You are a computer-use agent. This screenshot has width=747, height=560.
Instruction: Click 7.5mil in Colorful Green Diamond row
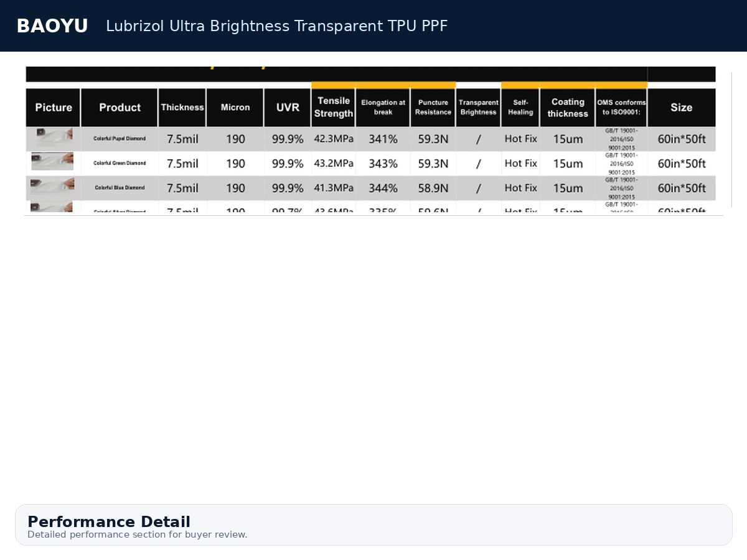(182, 164)
